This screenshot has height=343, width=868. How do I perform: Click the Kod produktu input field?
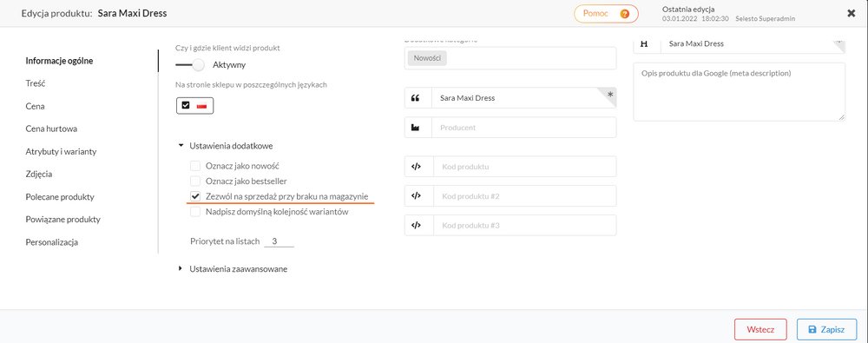tap(510, 166)
